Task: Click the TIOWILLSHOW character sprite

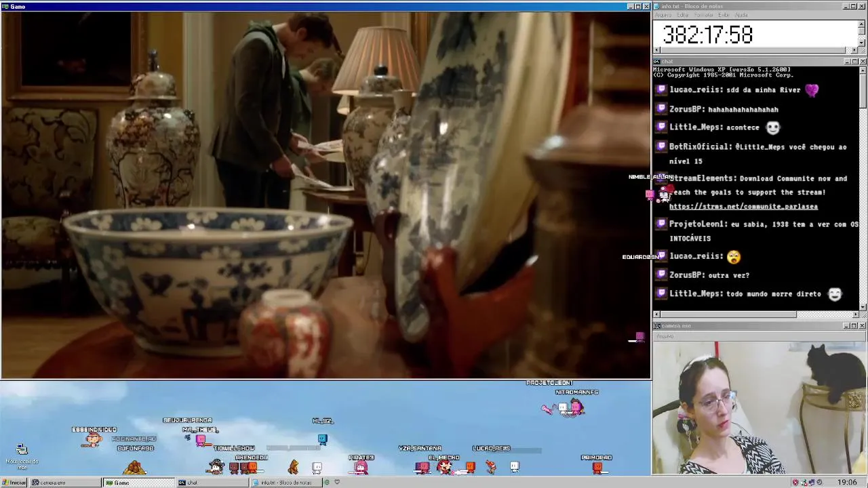Action: point(216,466)
